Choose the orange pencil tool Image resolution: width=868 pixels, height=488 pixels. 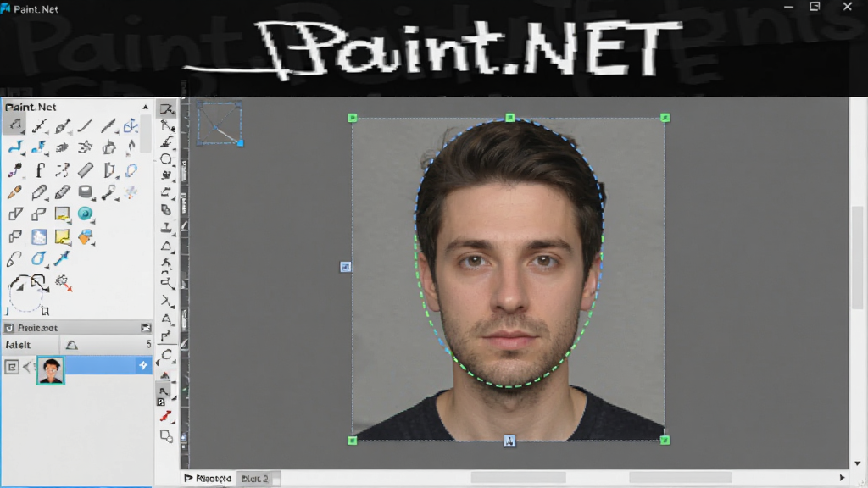pos(15,192)
